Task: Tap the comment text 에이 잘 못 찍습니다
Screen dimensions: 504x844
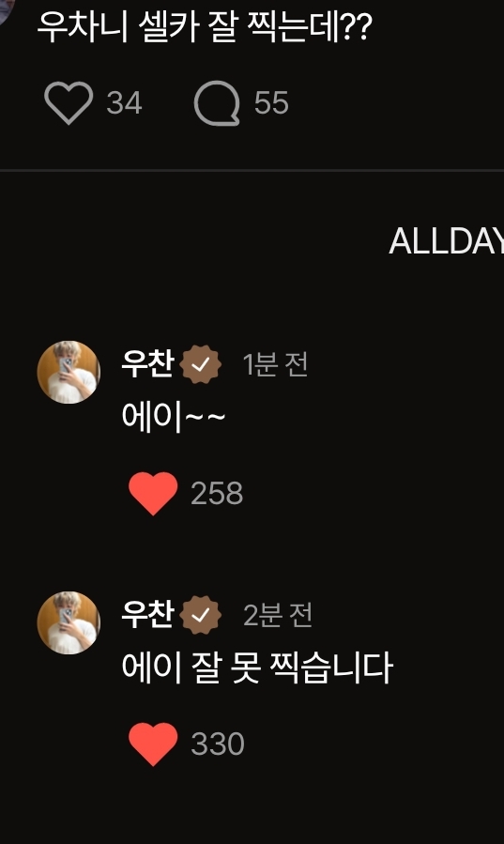Action: point(257,668)
